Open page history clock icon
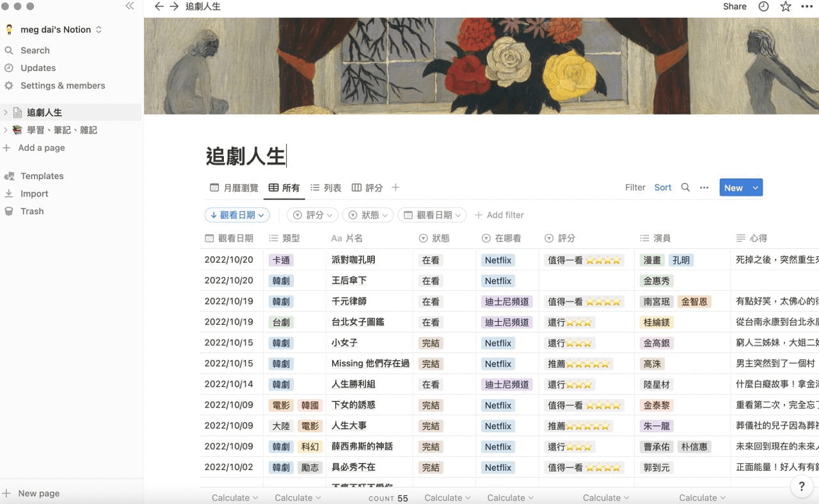819x504 pixels. 763,6
